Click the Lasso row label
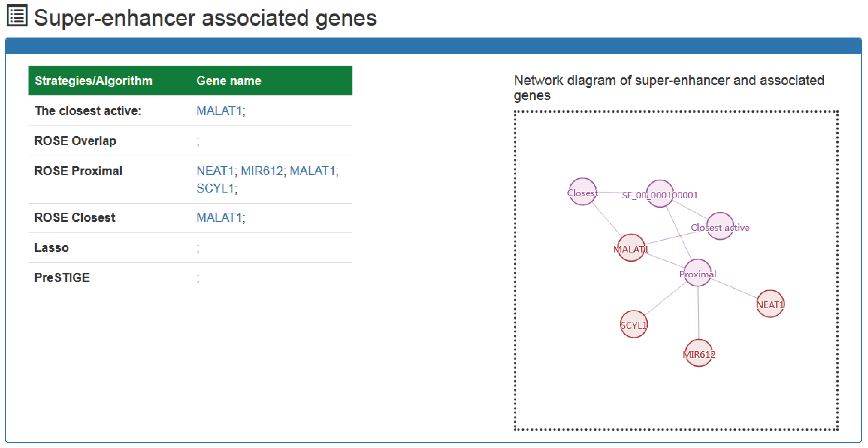 pos(51,248)
